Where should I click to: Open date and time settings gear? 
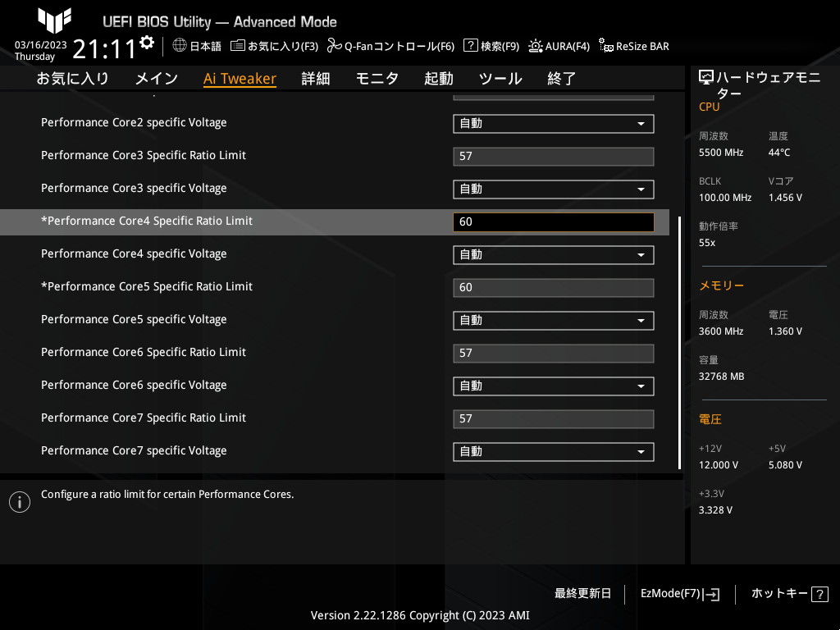pos(147,43)
